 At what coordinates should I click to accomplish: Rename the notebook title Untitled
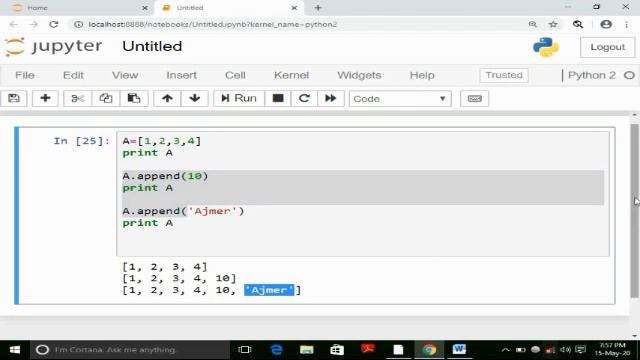152,46
